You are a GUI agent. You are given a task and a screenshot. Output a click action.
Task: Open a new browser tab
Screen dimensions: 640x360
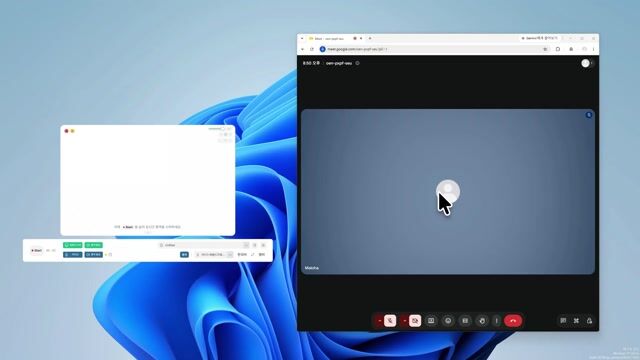[370, 38]
